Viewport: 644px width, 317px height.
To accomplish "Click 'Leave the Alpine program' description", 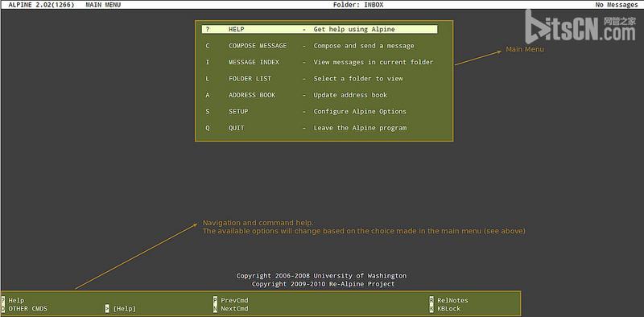I will (x=360, y=128).
